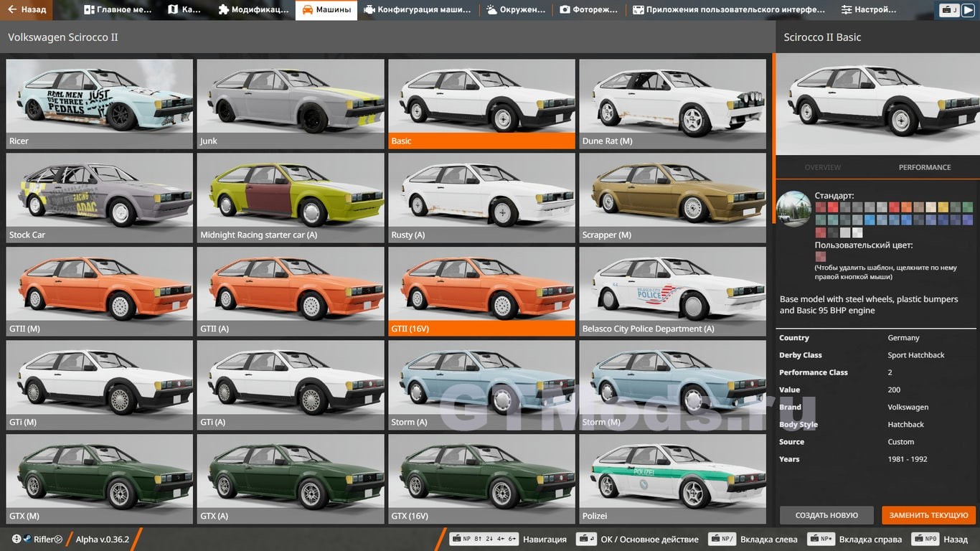The image size is (980, 551).
Task: Pick the bright blue standard swatch
Action: [870, 220]
